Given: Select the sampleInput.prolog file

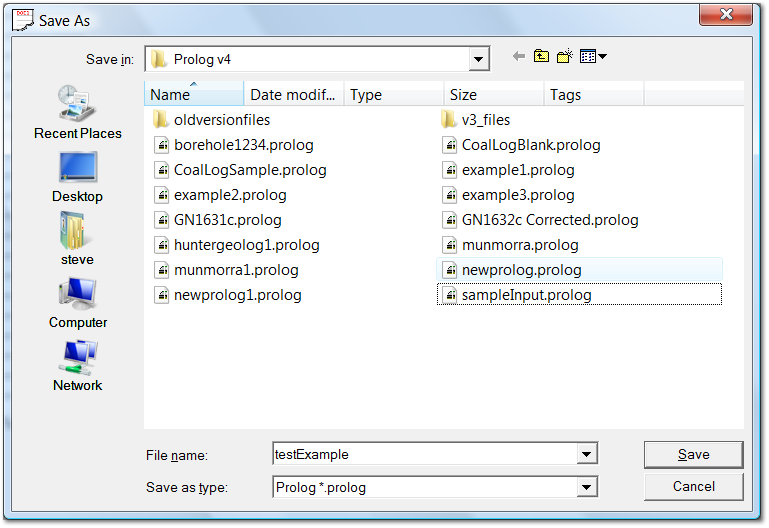Looking at the screenshot, I should click(x=526, y=295).
